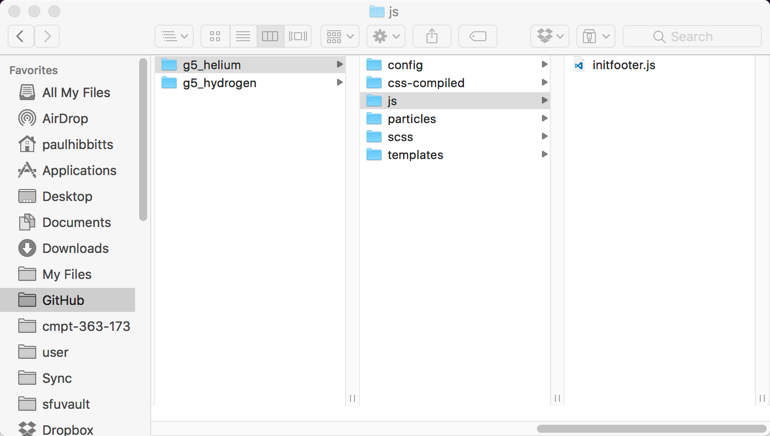Open sfuvault folder in sidebar
The image size is (770, 436).
67,404
